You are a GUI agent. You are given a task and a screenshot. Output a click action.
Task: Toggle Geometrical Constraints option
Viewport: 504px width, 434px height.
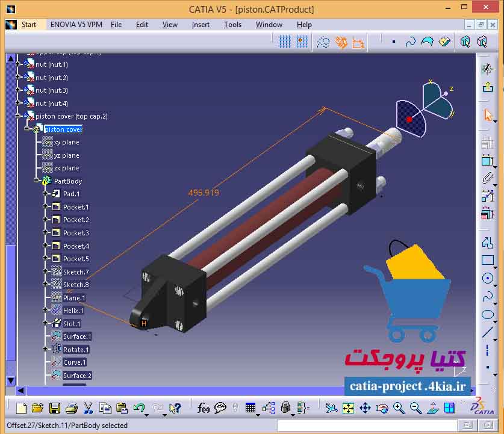tap(341, 42)
